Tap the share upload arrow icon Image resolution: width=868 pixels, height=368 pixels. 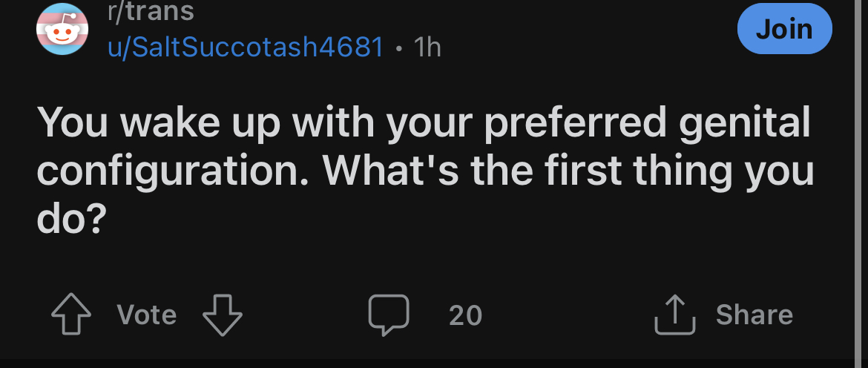pos(675,315)
